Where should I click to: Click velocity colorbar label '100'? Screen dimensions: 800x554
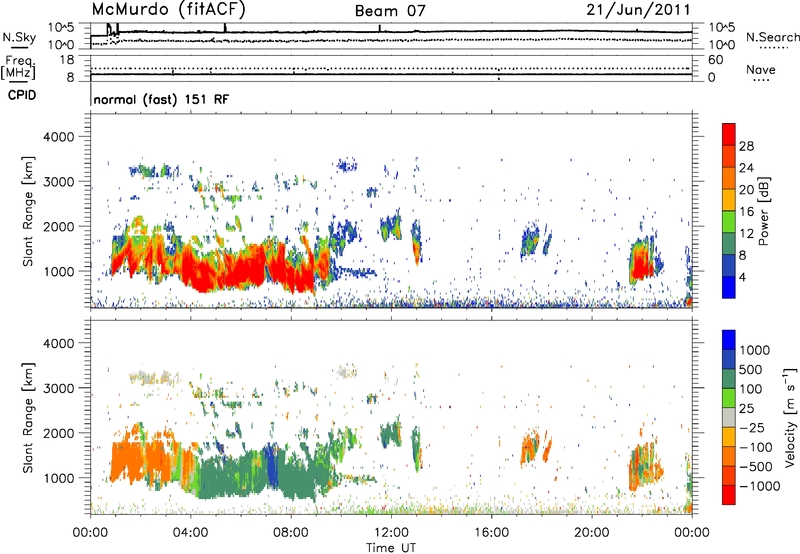tap(751, 389)
